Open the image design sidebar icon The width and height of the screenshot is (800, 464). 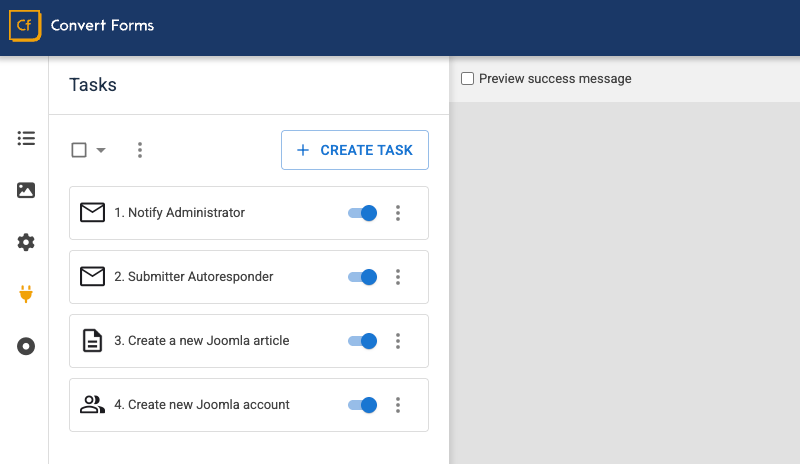pos(26,190)
